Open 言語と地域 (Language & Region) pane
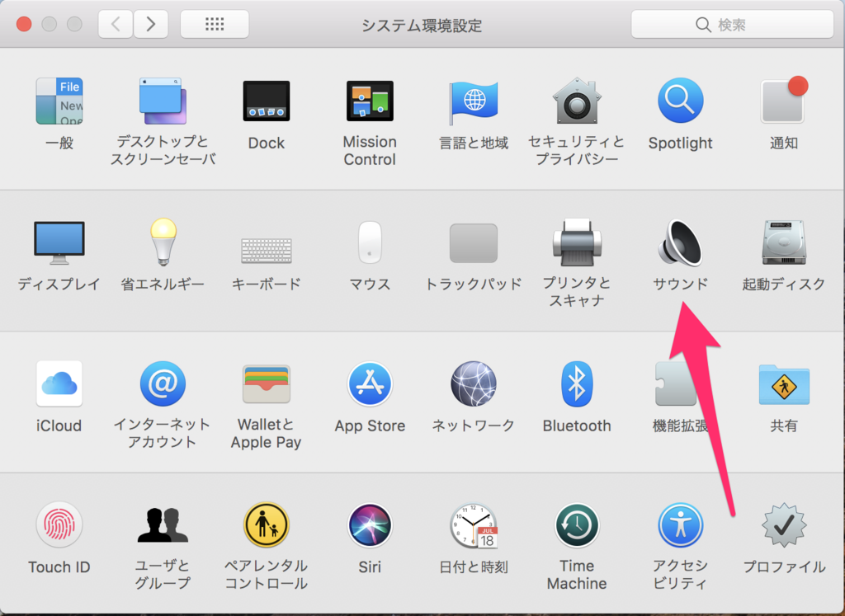 pyautogui.click(x=474, y=102)
